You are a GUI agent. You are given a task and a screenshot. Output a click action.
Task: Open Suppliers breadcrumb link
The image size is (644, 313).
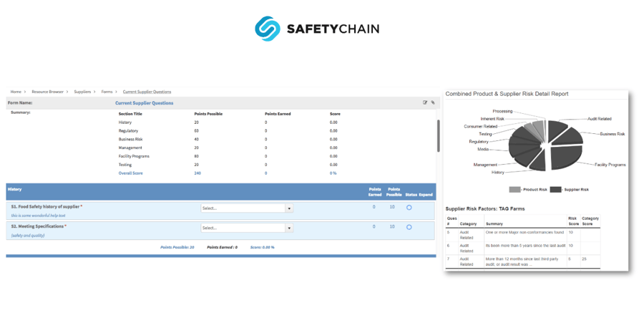(x=82, y=92)
